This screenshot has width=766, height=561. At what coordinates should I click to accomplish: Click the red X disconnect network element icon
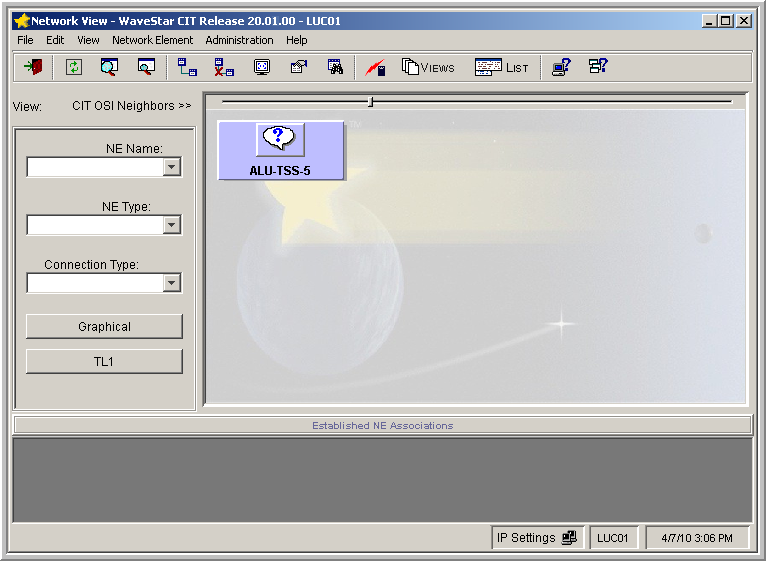click(x=224, y=67)
